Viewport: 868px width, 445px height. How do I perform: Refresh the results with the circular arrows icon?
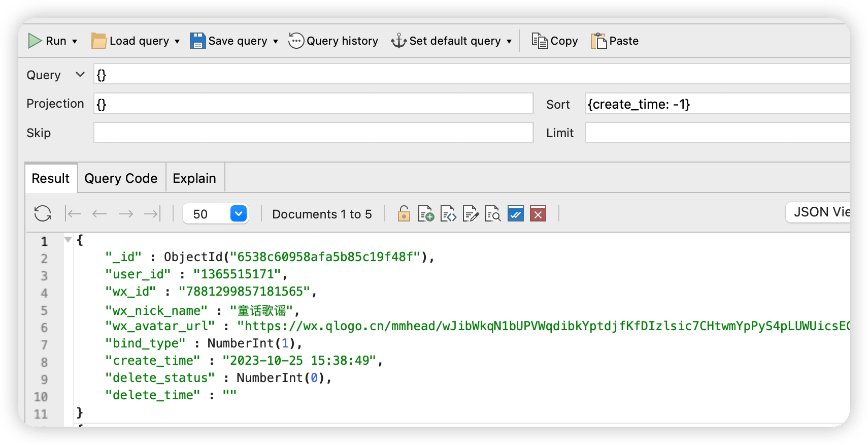[43, 213]
